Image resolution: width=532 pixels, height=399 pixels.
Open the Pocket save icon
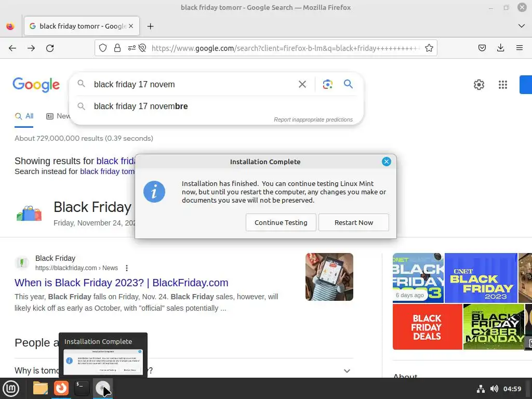tap(482, 48)
